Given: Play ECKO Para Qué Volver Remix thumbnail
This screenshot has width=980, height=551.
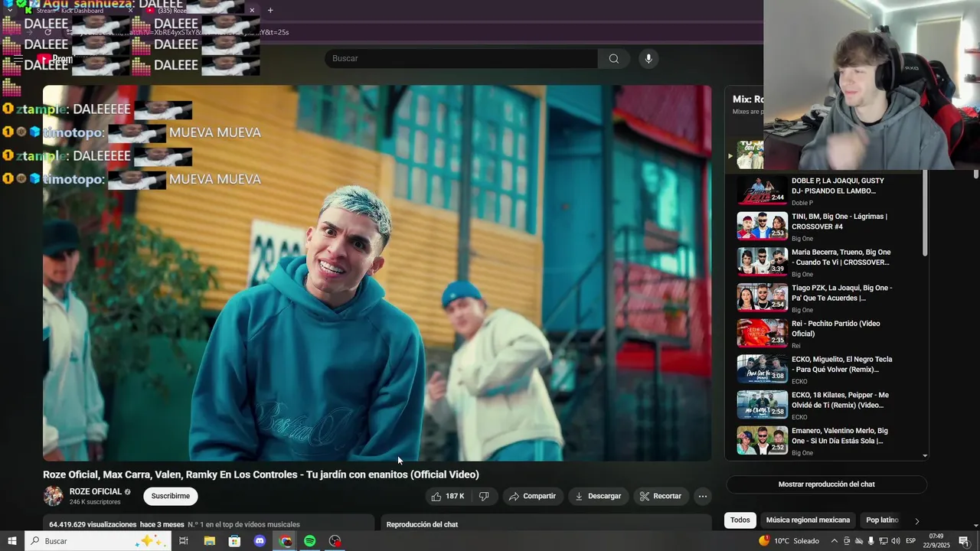Looking at the screenshot, I should tap(762, 369).
